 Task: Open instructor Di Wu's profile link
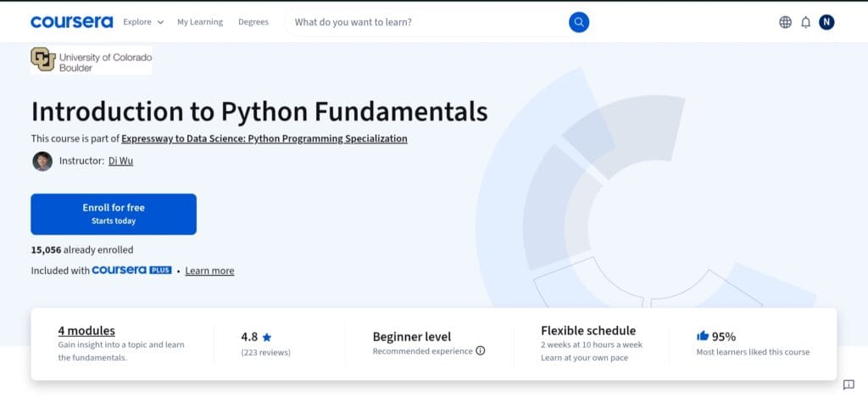(120, 161)
